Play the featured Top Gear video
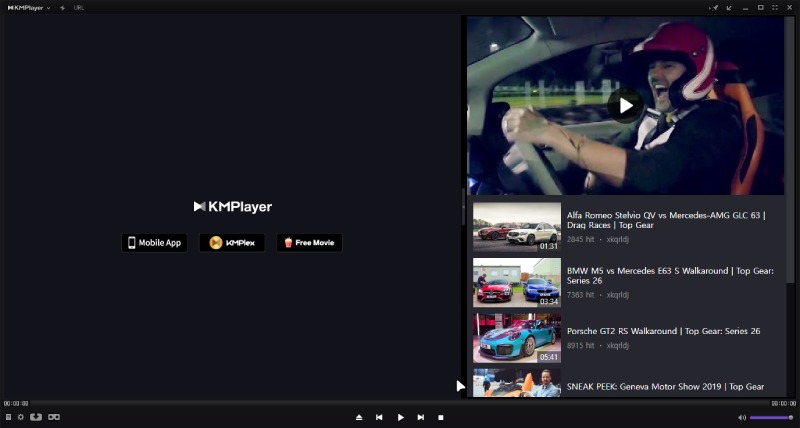The width and height of the screenshot is (800, 428). point(625,106)
